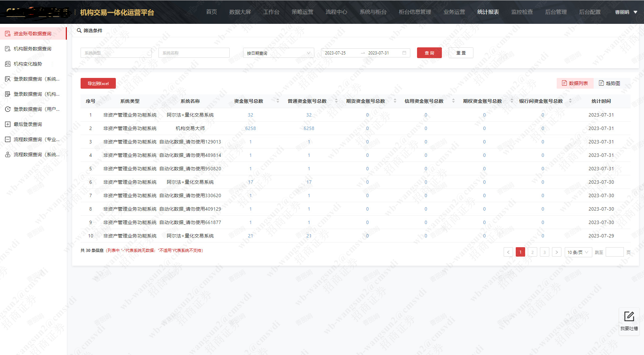Click the 重置 button
The image size is (644, 355).
pyautogui.click(x=461, y=53)
